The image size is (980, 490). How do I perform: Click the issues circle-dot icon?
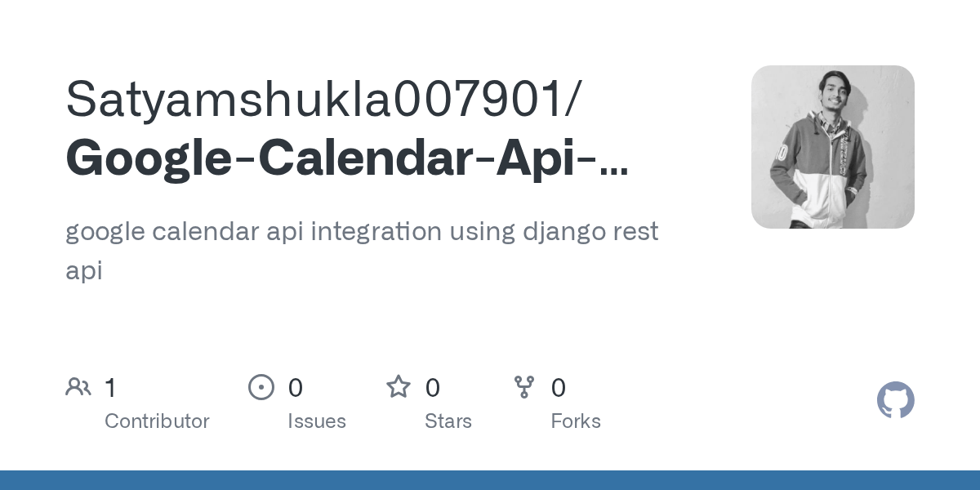(x=261, y=386)
